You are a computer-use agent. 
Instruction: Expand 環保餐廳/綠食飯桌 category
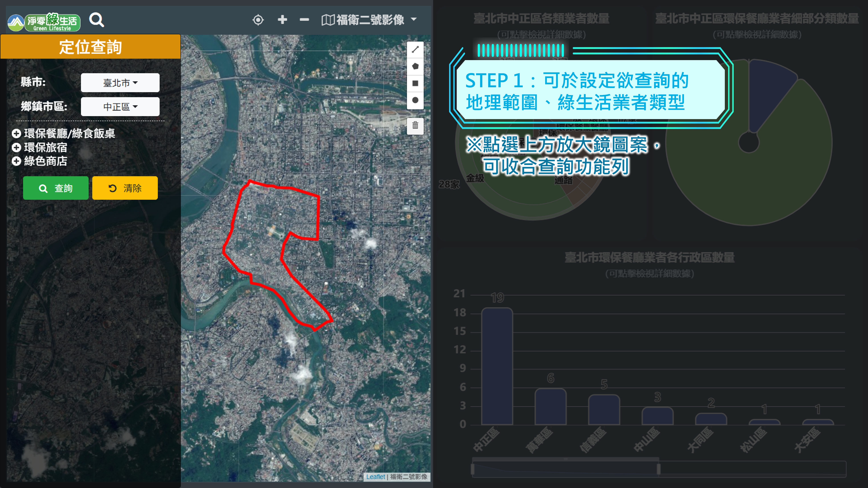click(16, 134)
